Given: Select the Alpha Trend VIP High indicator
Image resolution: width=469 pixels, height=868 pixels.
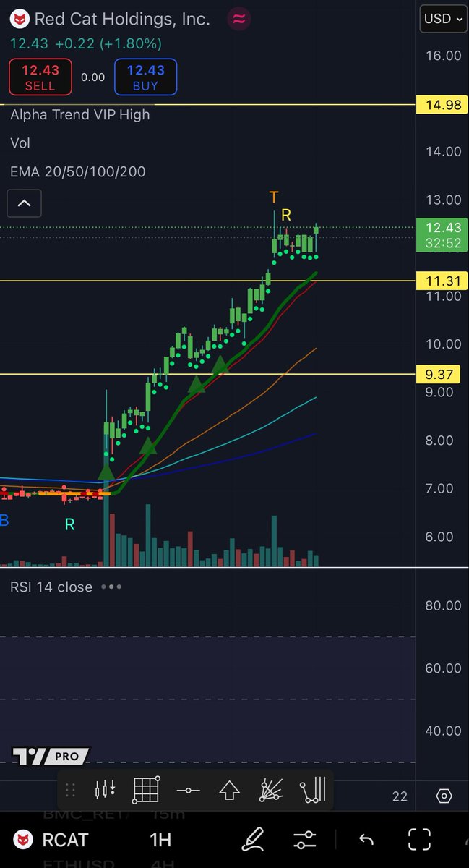Looking at the screenshot, I should 80,114.
